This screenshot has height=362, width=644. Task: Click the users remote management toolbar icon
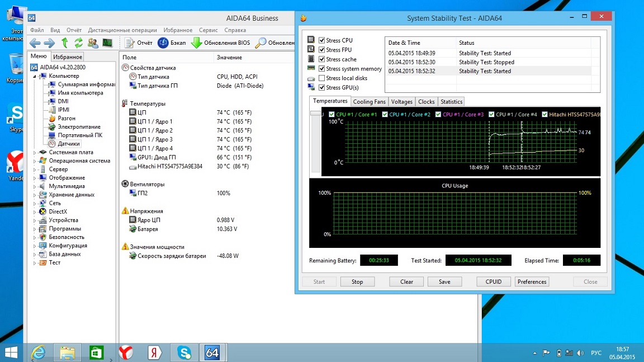pos(93,43)
